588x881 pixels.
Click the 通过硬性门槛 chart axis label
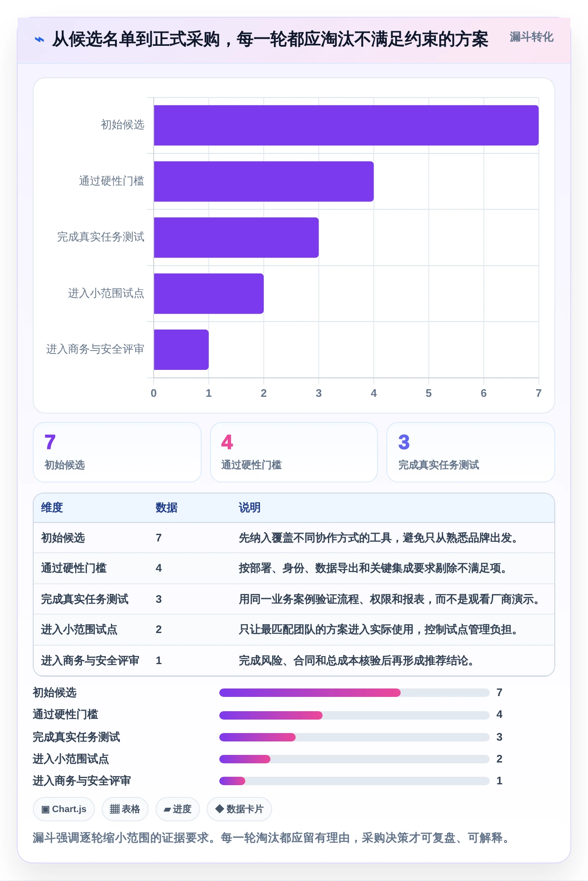coord(111,181)
